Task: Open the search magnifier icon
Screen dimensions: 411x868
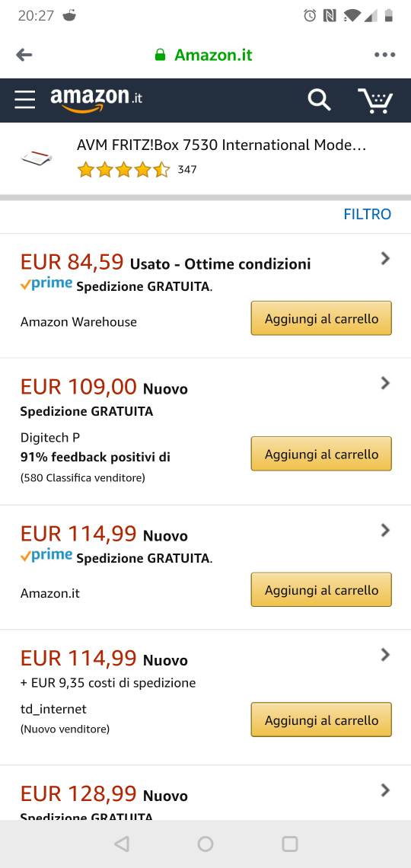Action: coord(319,101)
